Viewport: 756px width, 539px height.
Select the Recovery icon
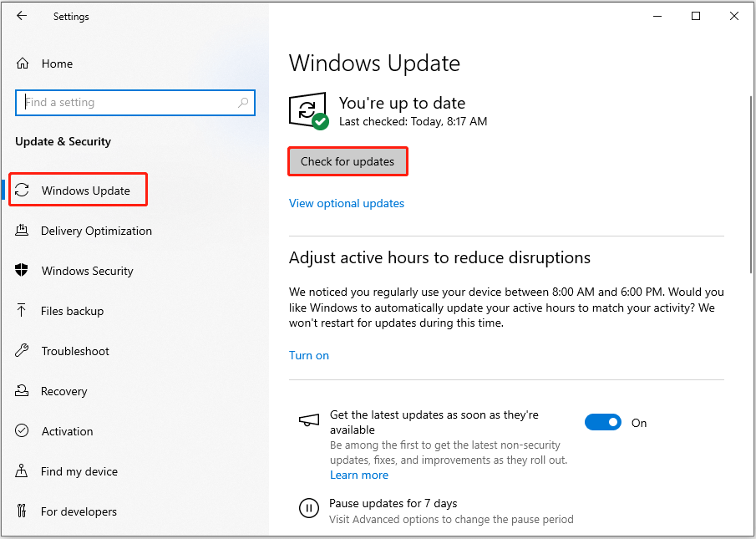(x=22, y=391)
